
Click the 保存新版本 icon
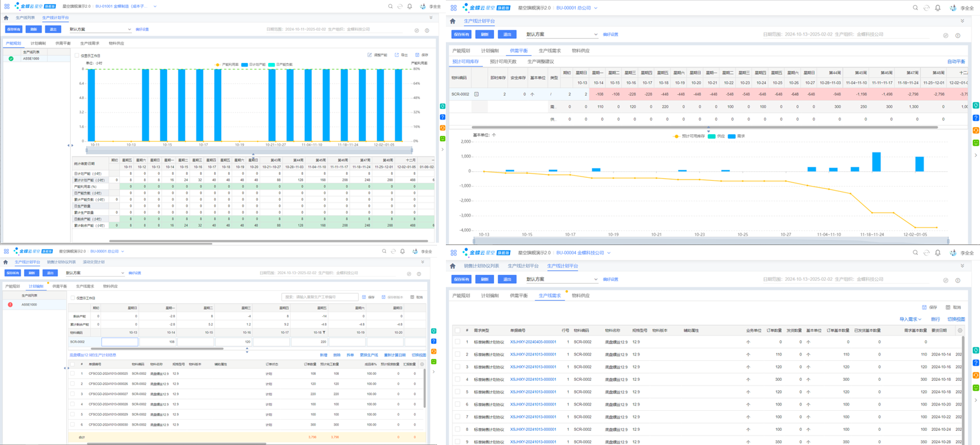(x=384, y=297)
